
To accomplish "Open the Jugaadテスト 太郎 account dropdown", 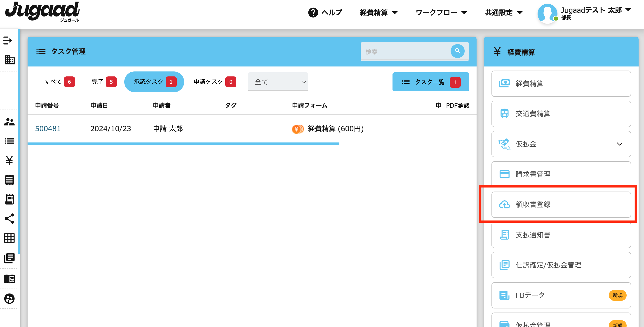I will pyautogui.click(x=596, y=10).
